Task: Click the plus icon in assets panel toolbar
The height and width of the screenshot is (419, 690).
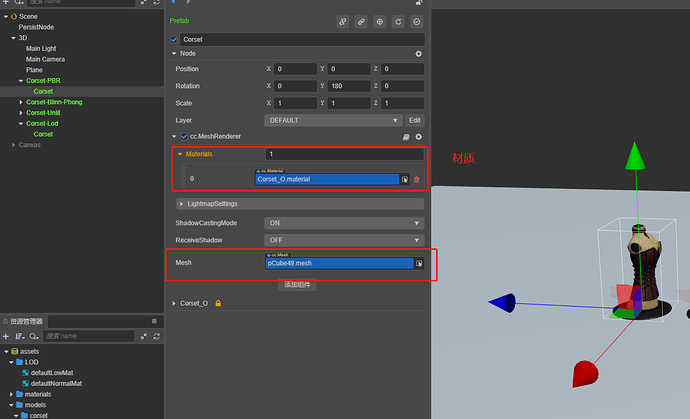Action: [x=6, y=336]
